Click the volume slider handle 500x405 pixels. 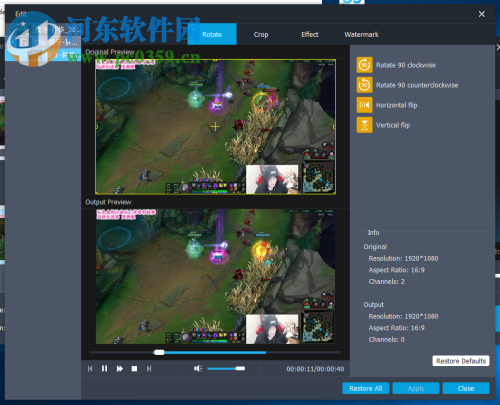240,368
